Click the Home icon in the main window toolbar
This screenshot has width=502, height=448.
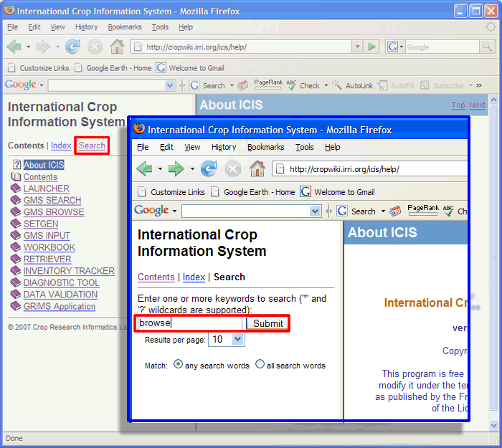117,47
